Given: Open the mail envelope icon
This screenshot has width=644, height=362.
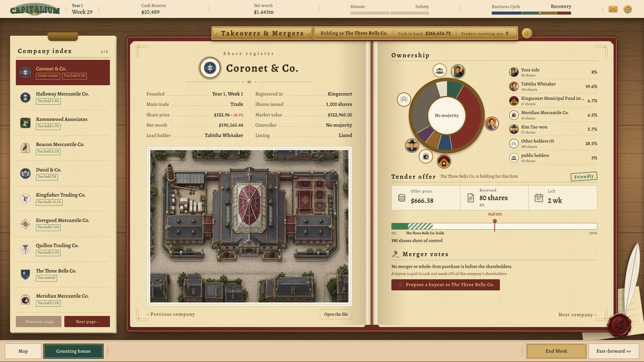Looking at the screenshot, I should (613, 9).
